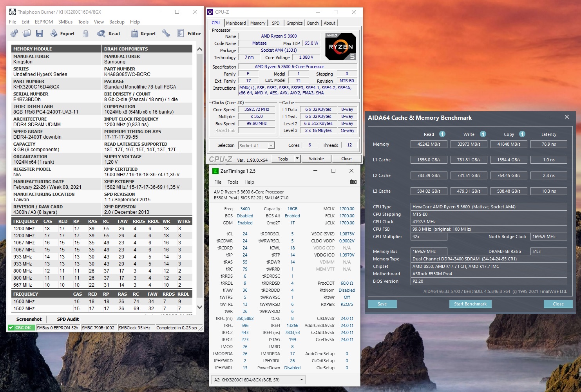Viewport: 581px width, 392px height.
Task: Open the Tools menu in Thaiphoon Burner
Action: pyautogui.click(x=83, y=22)
